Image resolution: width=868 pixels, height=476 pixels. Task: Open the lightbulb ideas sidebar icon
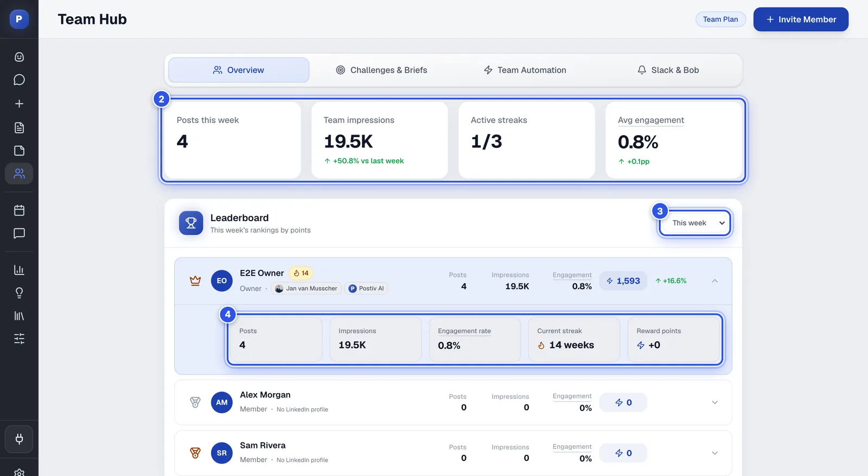[19, 293]
